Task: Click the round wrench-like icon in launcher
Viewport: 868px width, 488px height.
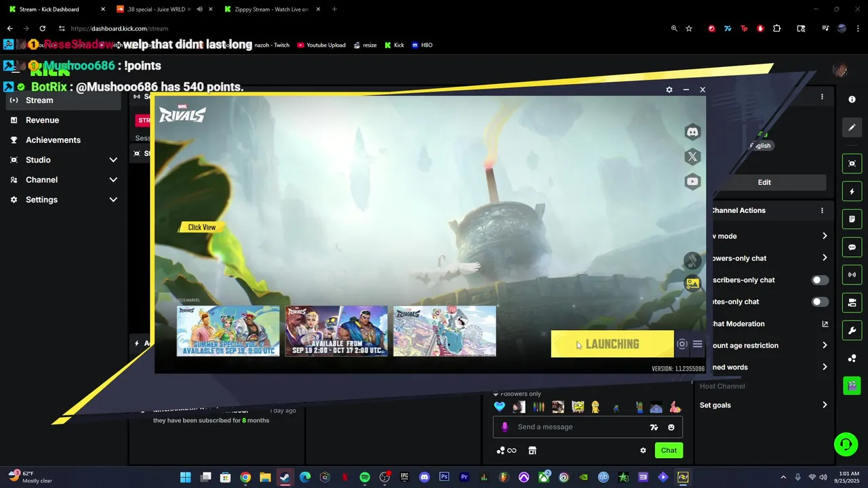Action: [692, 260]
